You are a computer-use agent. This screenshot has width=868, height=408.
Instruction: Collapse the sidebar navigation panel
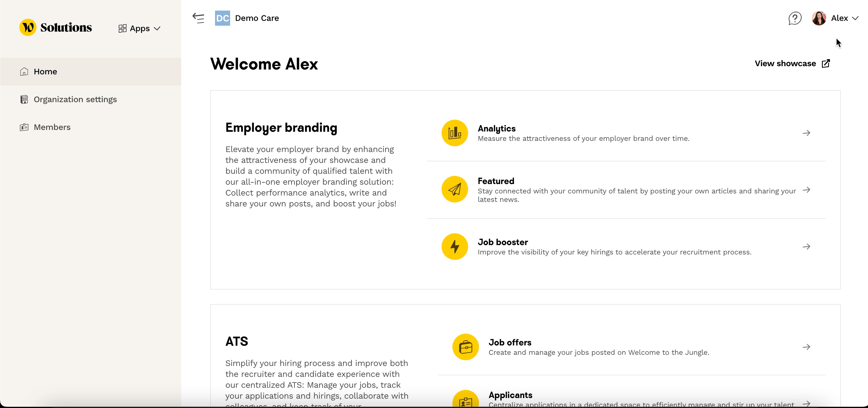click(x=198, y=18)
